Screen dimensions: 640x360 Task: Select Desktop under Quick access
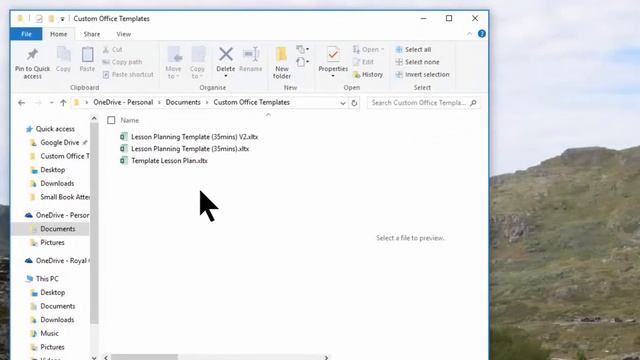pos(48,170)
